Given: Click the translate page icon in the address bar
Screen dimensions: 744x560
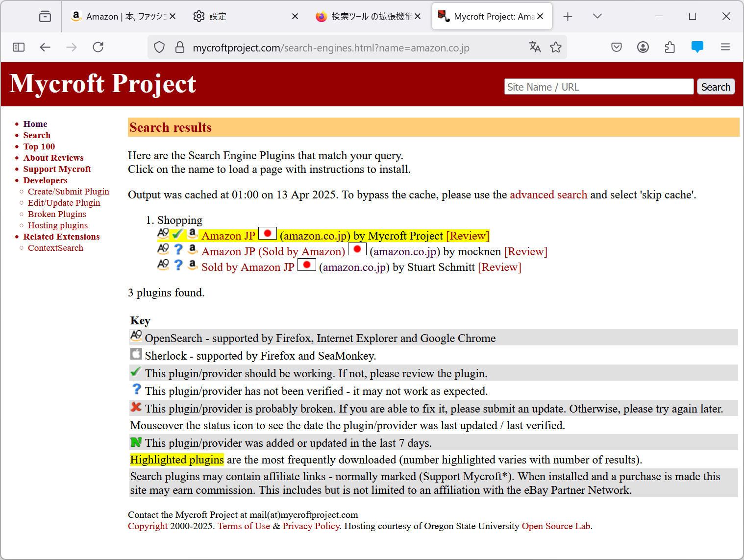Looking at the screenshot, I should (535, 47).
